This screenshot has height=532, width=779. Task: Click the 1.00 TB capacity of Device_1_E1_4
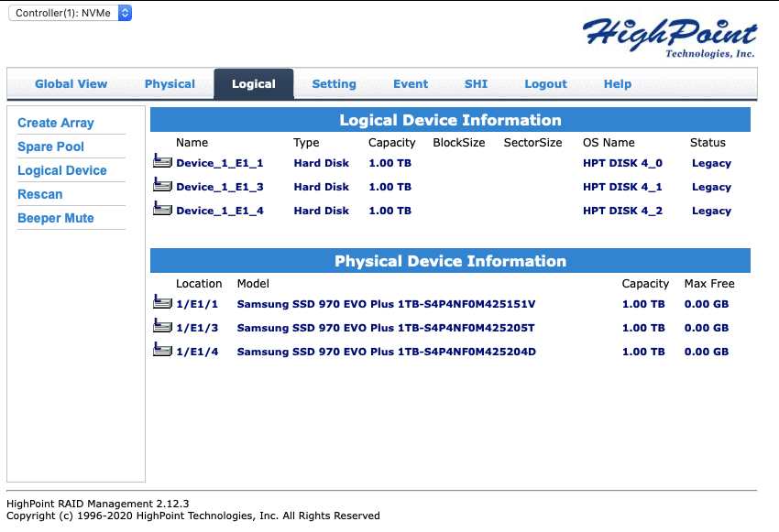(390, 211)
